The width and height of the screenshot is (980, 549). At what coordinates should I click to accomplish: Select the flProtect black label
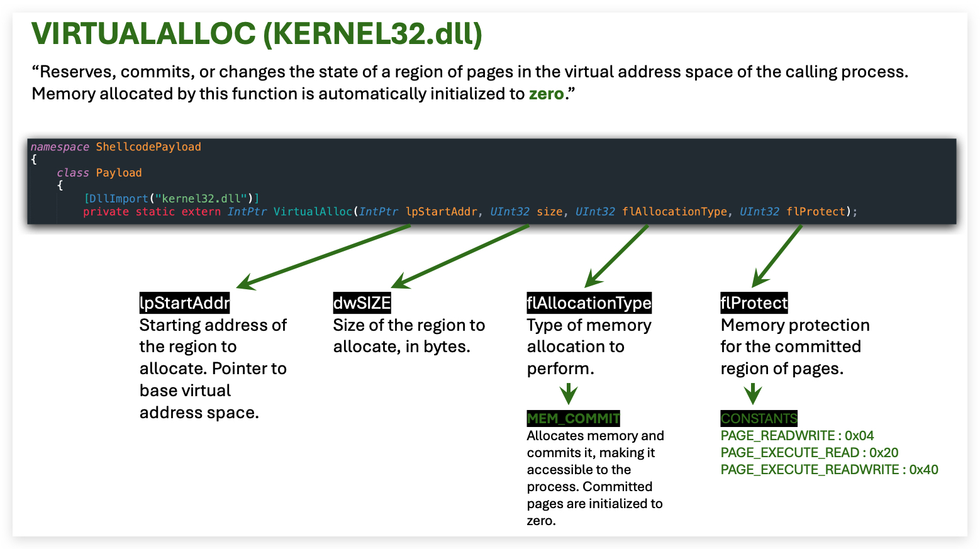tap(754, 303)
